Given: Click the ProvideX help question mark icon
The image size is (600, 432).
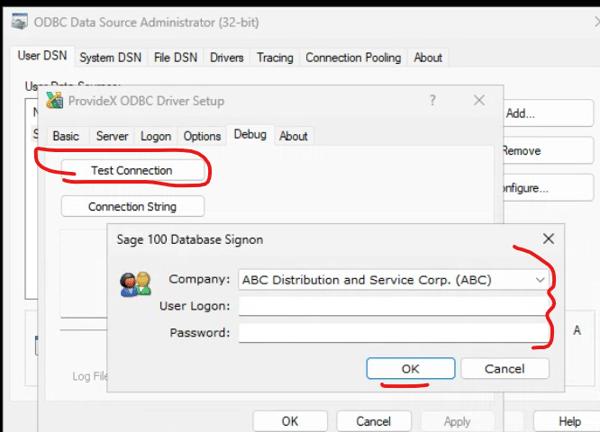Looking at the screenshot, I should (433, 101).
